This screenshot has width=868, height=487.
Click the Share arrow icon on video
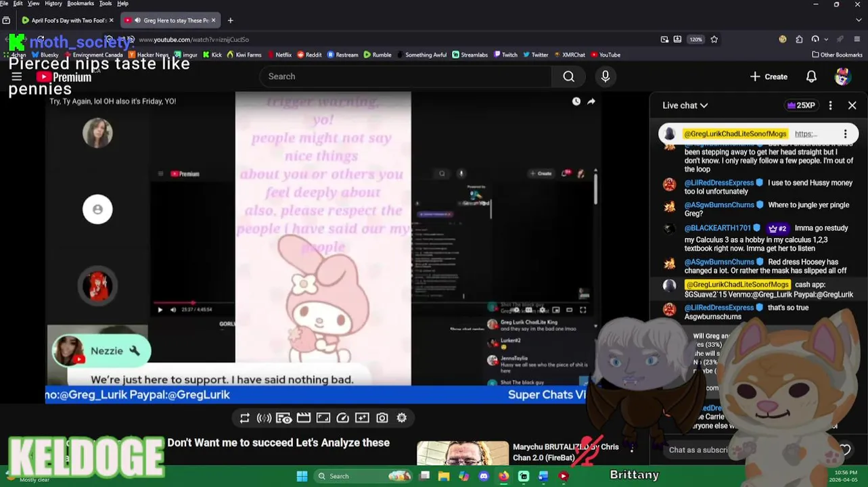(591, 101)
